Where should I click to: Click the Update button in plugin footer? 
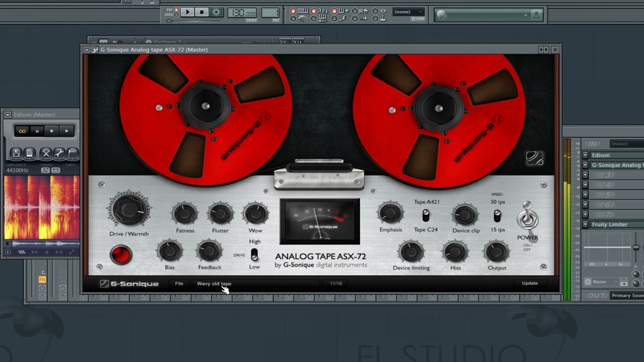click(x=530, y=283)
